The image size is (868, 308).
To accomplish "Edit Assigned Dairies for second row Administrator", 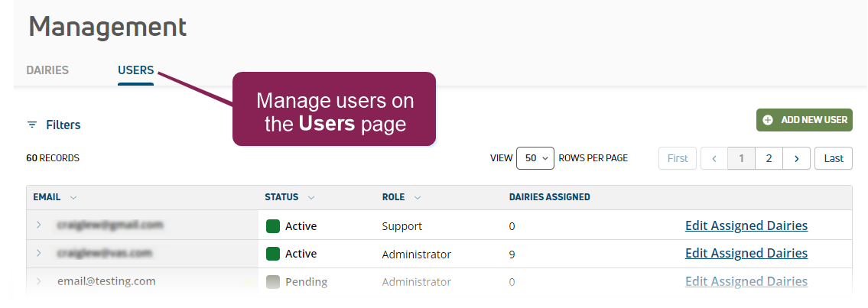I will 746,253.
